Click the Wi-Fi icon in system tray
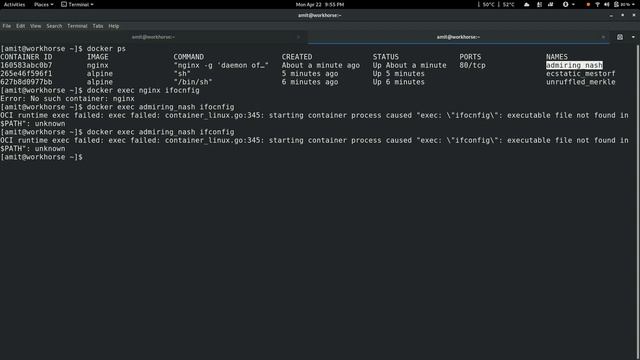640x360 pixels. point(597,4)
